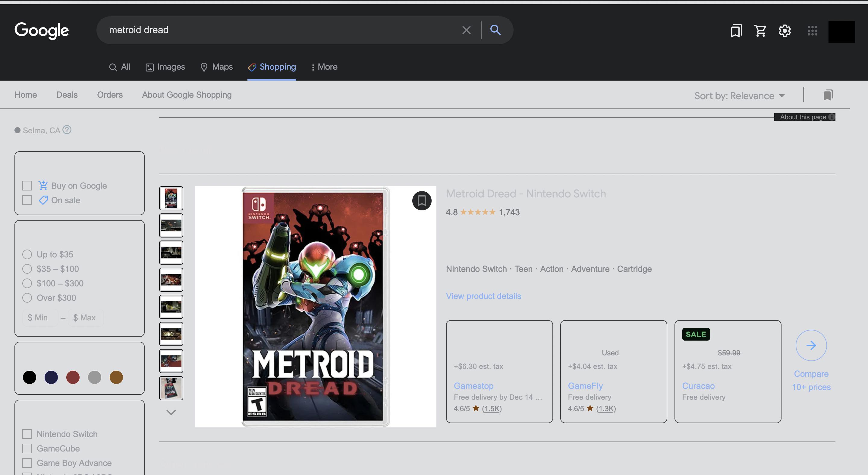Click View product details link

point(483,296)
